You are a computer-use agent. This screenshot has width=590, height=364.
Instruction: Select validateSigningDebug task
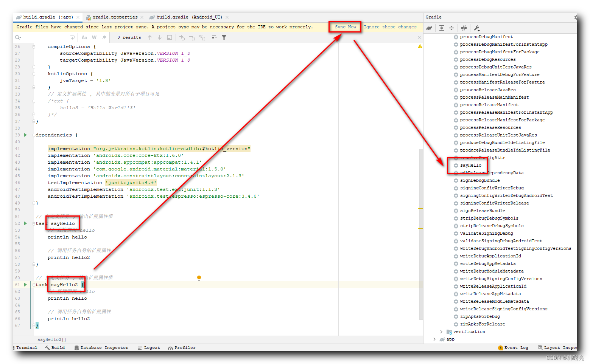[x=487, y=233]
